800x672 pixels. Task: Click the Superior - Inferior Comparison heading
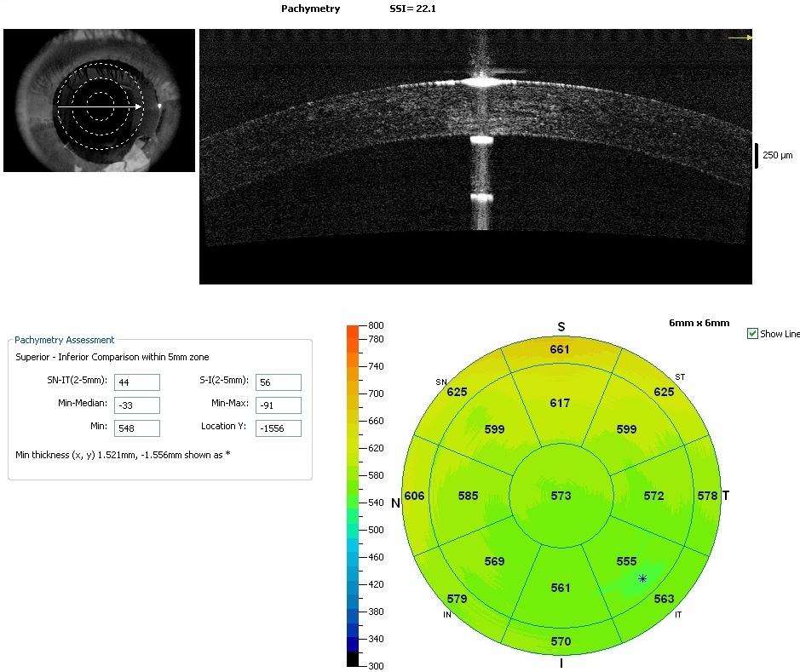[112, 357]
